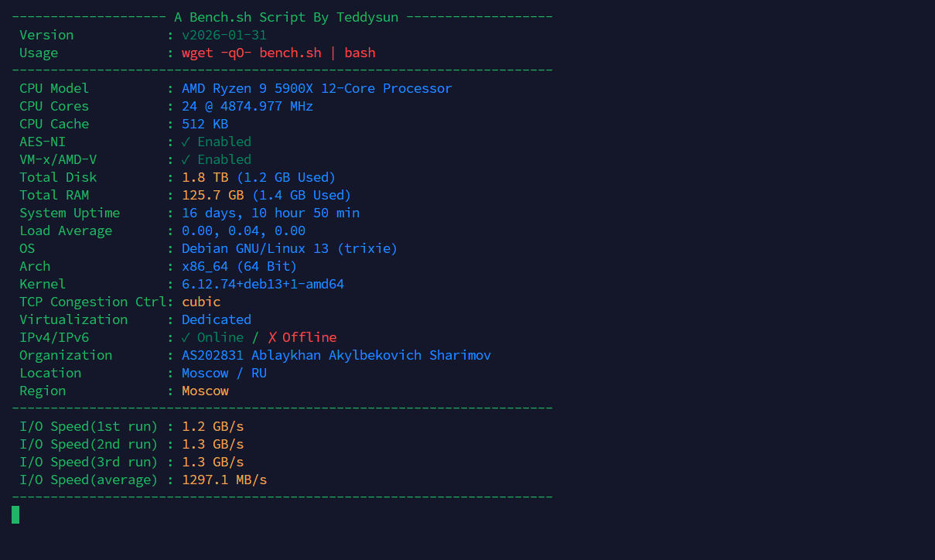
Task: Click the 'IPv4/IPv6' label
Action: point(54,337)
